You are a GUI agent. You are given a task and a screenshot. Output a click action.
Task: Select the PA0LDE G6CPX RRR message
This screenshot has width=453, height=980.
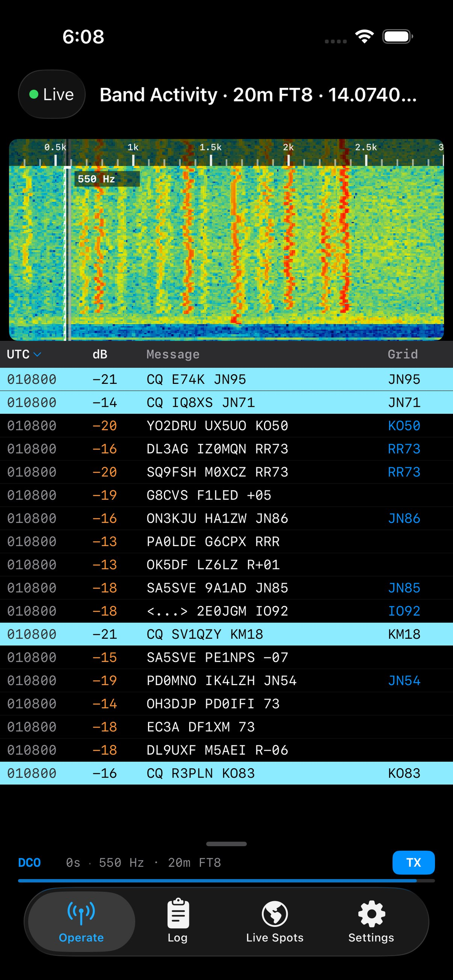213,541
